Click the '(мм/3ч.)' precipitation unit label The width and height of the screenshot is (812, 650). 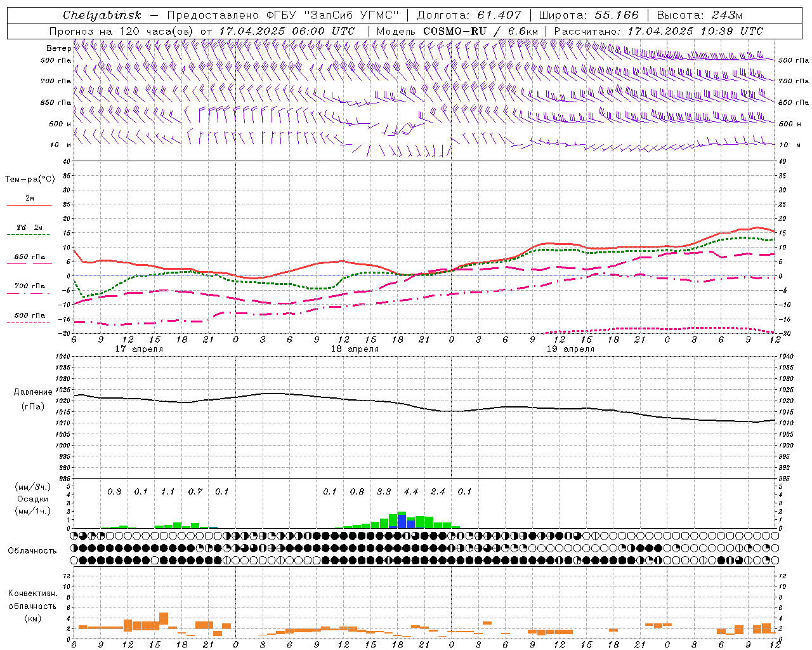point(33,487)
